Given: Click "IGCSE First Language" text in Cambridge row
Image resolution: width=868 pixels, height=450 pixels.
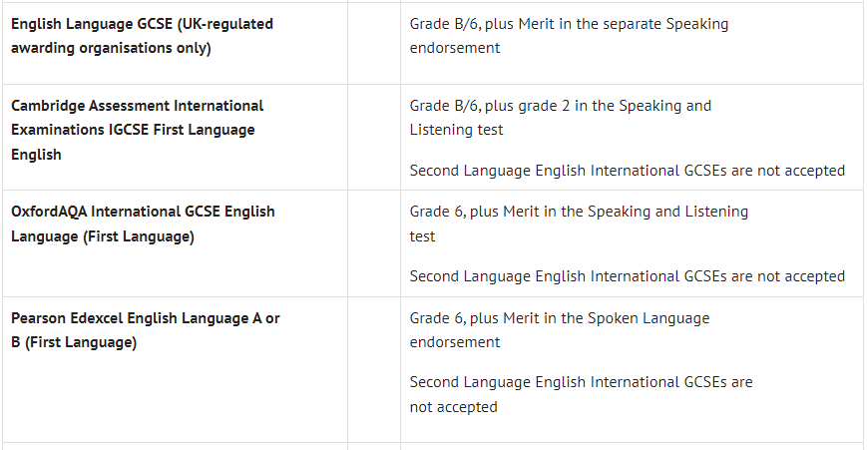Looking at the screenshot, I should (133, 130).
